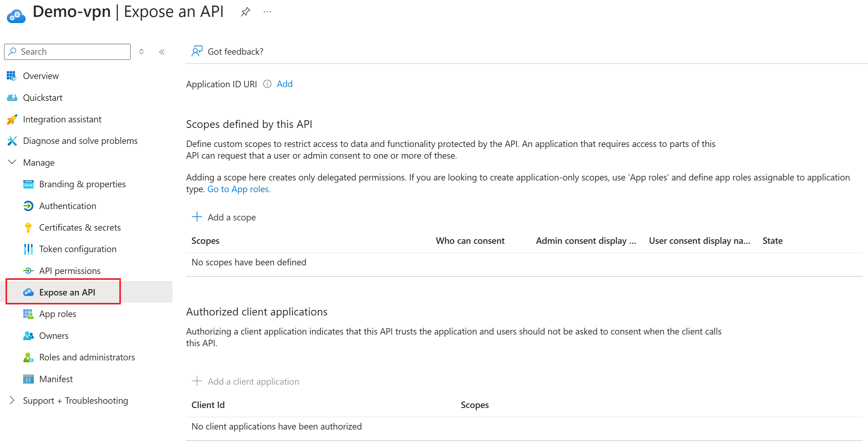
Task: Click the Manifest icon in the sidebar
Action: coord(28,379)
